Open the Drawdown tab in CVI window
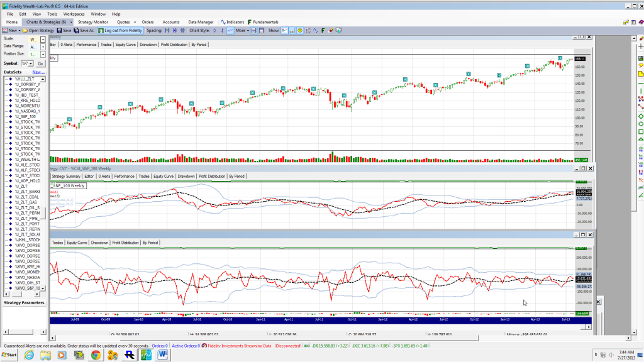The image size is (644, 362). (186, 177)
